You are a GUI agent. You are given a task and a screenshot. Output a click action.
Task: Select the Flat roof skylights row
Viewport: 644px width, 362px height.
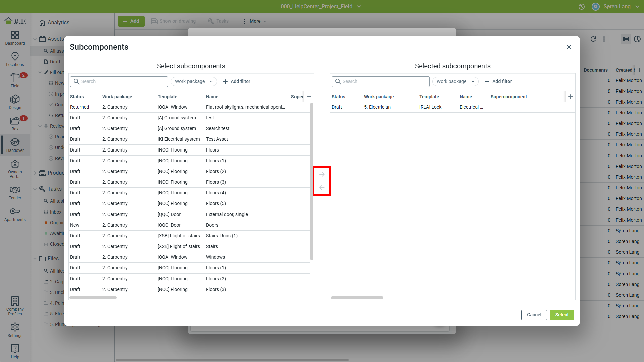pyautogui.click(x=189, y=107)
